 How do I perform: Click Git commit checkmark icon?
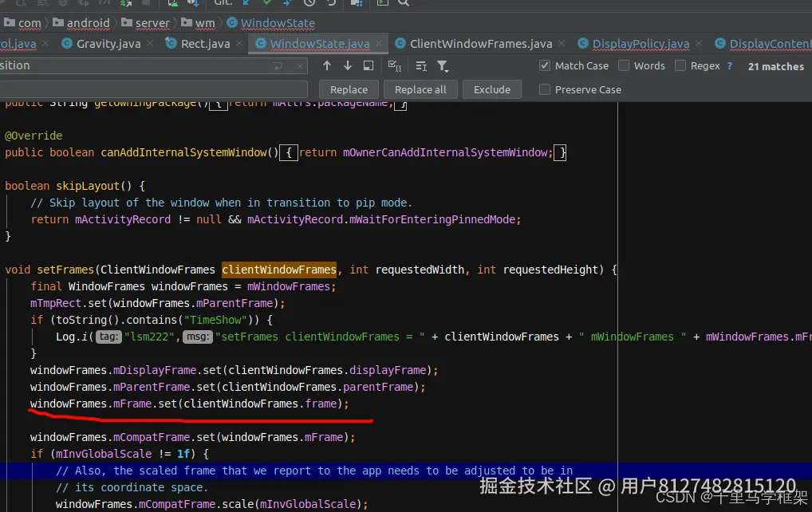[266, 2]
